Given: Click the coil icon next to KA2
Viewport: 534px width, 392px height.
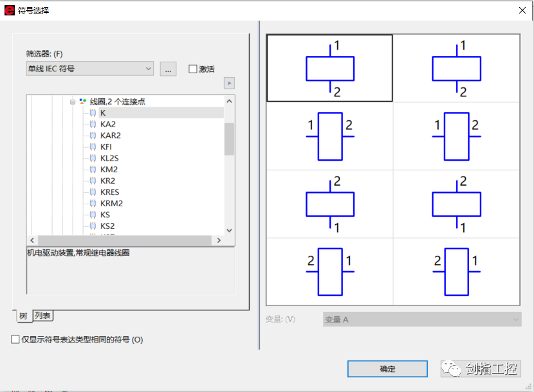Looking at the screenshot, I should (x=92, y=124).
